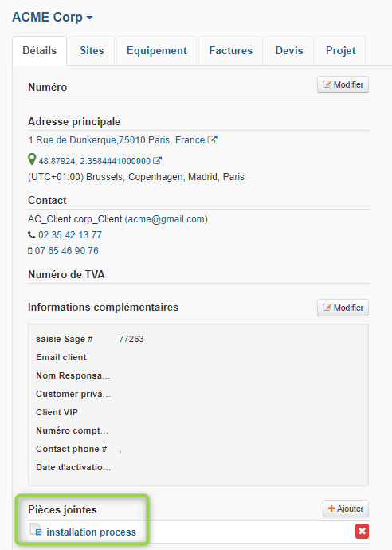Open the acme@gmail.com email link

coord(167,219)
